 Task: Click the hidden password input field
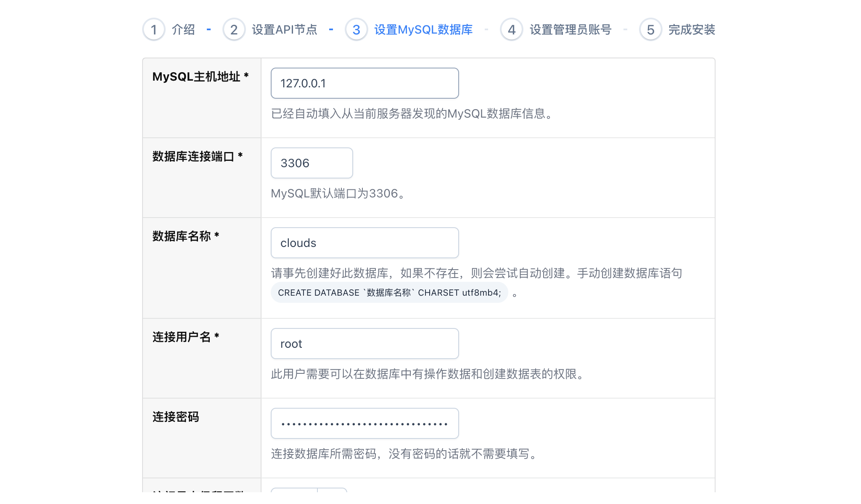(x=364, y=423)
